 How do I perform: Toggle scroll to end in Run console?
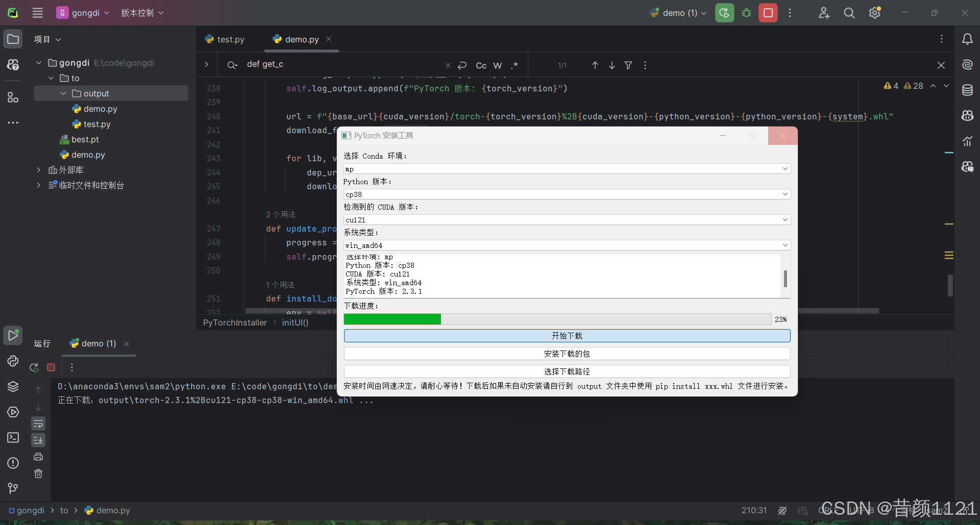point(38,440)
